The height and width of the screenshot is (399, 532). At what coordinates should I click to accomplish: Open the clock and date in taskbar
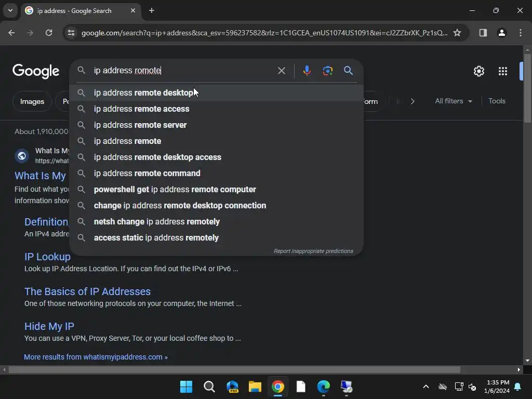[x=497, y=387]
